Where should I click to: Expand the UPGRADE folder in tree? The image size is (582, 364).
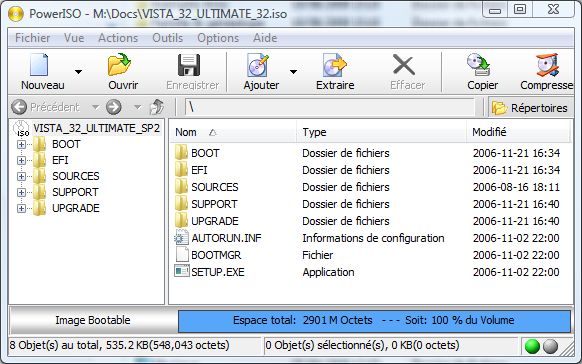point(22,208)
